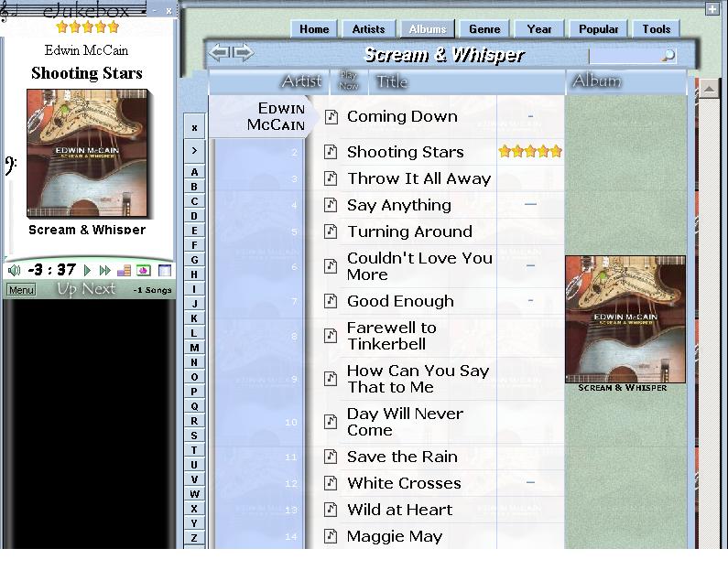Click the play arrow in player controls

[87, 270]
